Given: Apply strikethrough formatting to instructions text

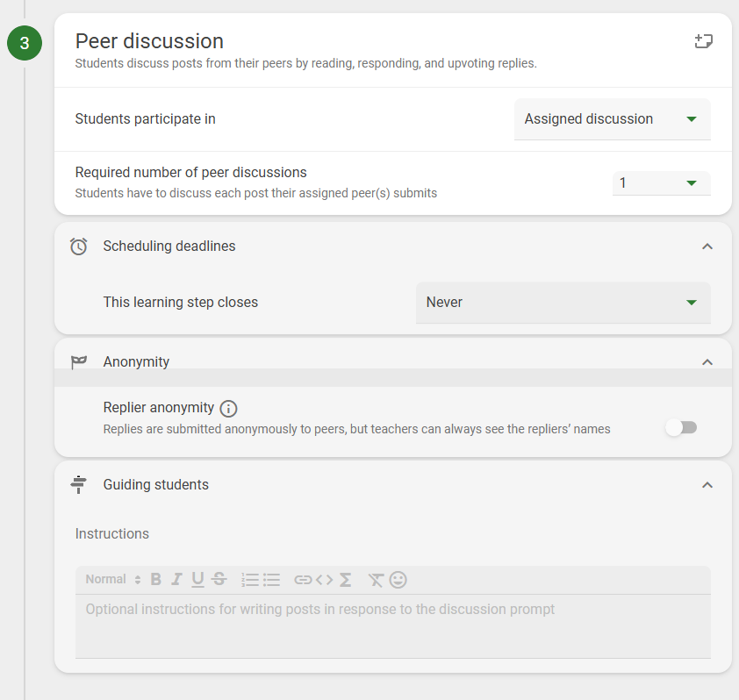Looking at the screenshot, I should tap(219, 579).
